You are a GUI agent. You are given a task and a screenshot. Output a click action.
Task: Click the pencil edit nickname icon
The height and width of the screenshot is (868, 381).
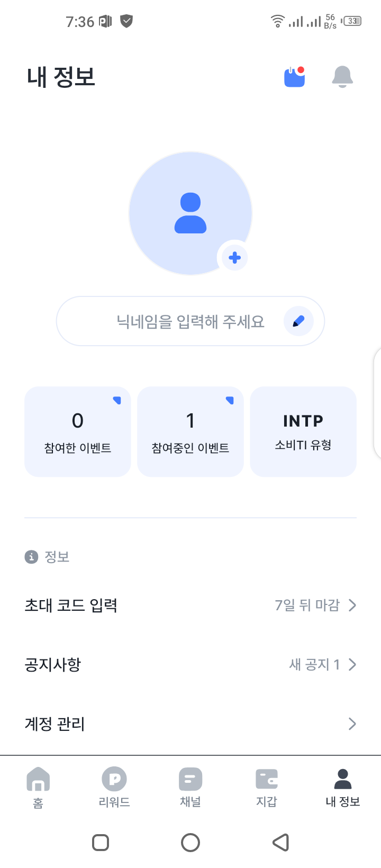pos(298,321)
